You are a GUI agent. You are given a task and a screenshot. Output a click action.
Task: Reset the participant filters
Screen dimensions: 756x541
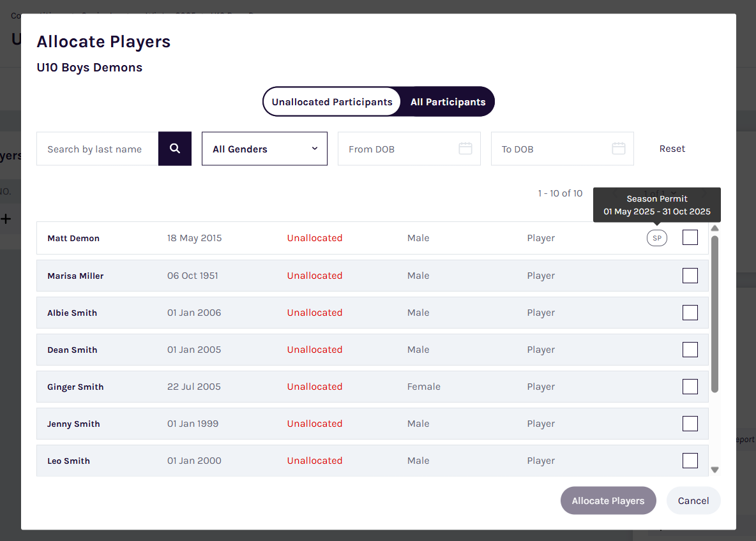pyautogui.click(x=672, y=149)
